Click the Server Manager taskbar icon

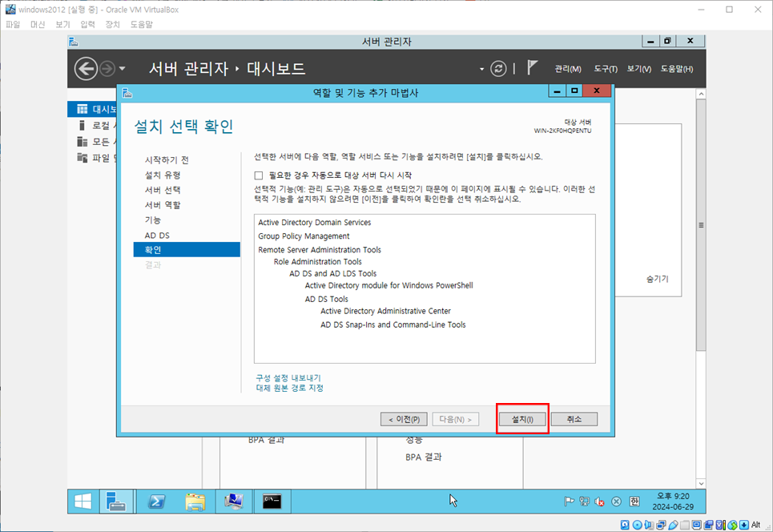click(116, 502)
